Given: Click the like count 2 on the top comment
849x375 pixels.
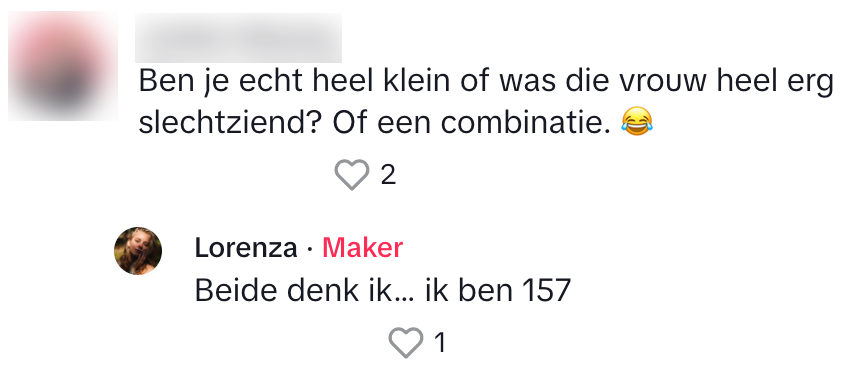Looking at the screenshot, I should 388,175.
